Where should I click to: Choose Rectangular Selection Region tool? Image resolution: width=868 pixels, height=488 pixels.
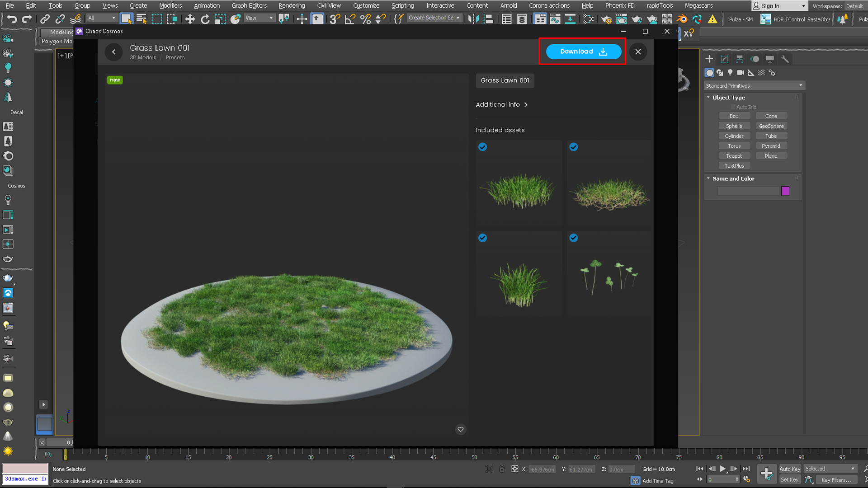point(157,19)
